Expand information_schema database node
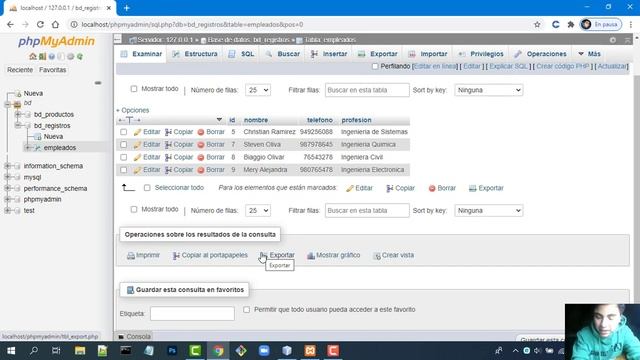Viewport: 640px width, 360px height. (x=7, y=166)
